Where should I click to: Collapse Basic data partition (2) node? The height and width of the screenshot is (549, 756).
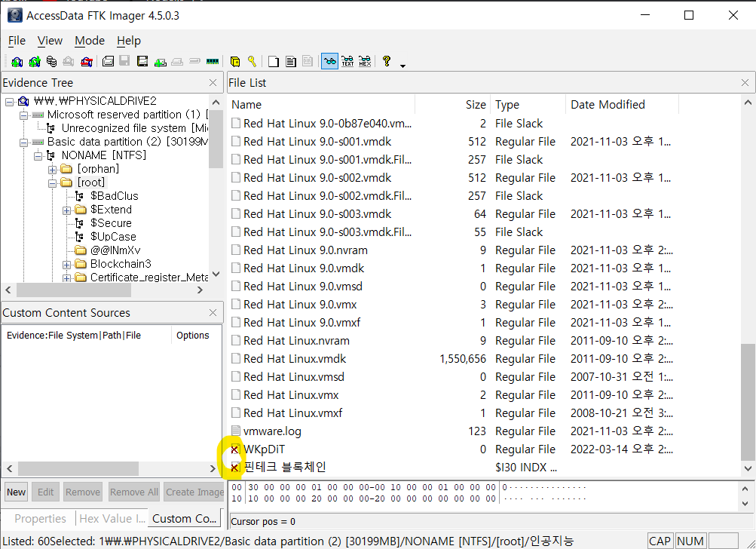[x=23, y=143]
